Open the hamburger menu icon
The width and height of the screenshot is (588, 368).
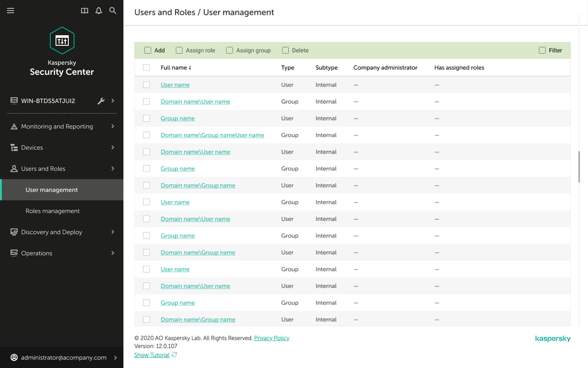point(11,11)
